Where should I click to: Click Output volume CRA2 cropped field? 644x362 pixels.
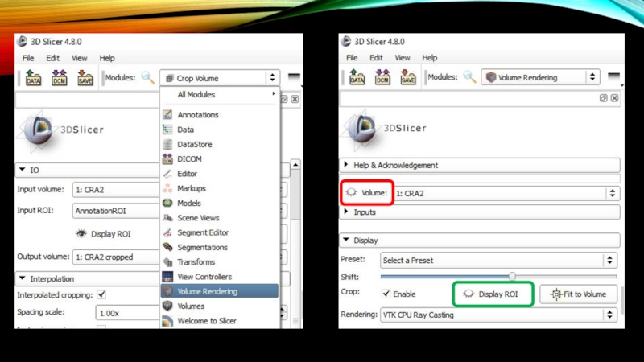[x=116, y=257]
